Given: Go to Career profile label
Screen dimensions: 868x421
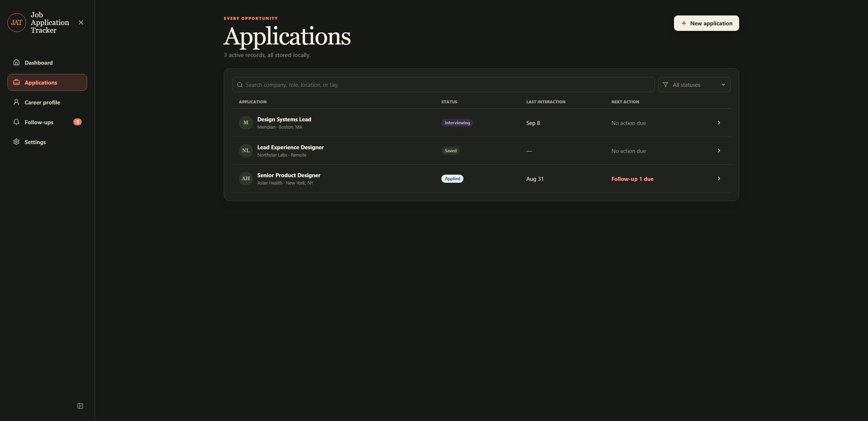Looking at the screenshot, I should pos(42,102).
